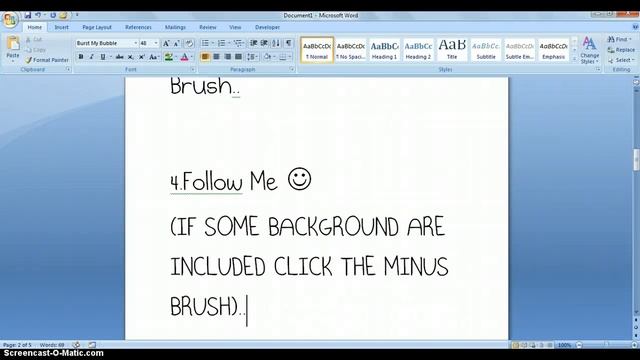
Task: Open the Font dialog launcher
Action: (x=193, y=70)
